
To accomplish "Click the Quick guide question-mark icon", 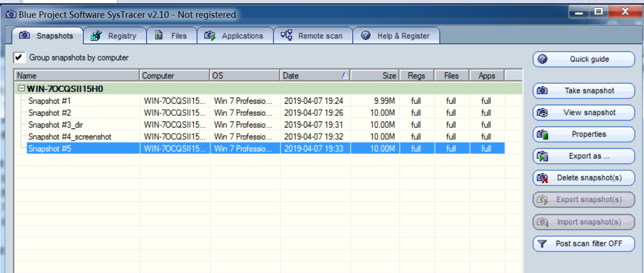I will [x=543, y=59].
